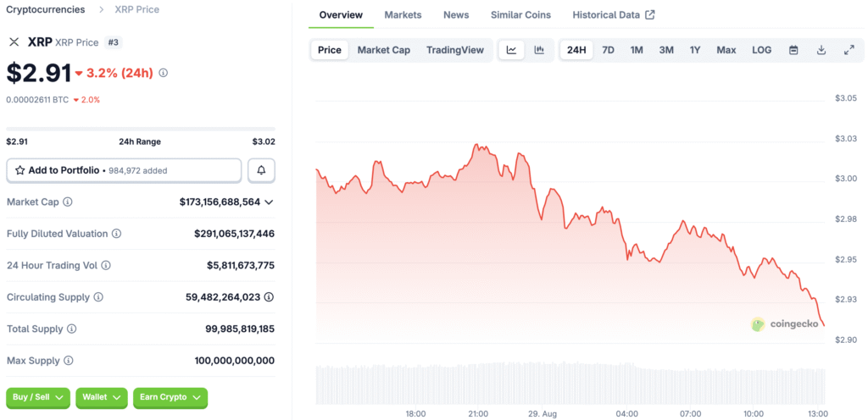
Task: Open the Similar Coins tab
Action: [520, 15]
